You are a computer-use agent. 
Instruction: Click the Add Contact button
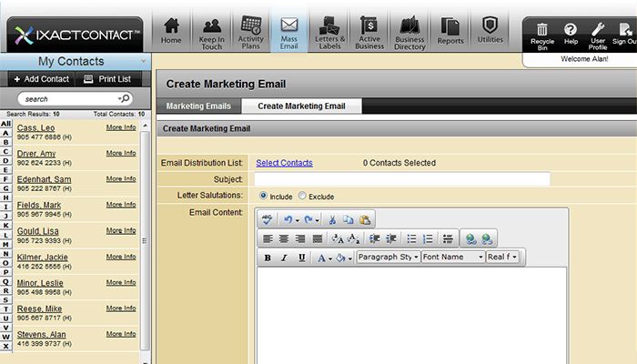coord(41,79)
